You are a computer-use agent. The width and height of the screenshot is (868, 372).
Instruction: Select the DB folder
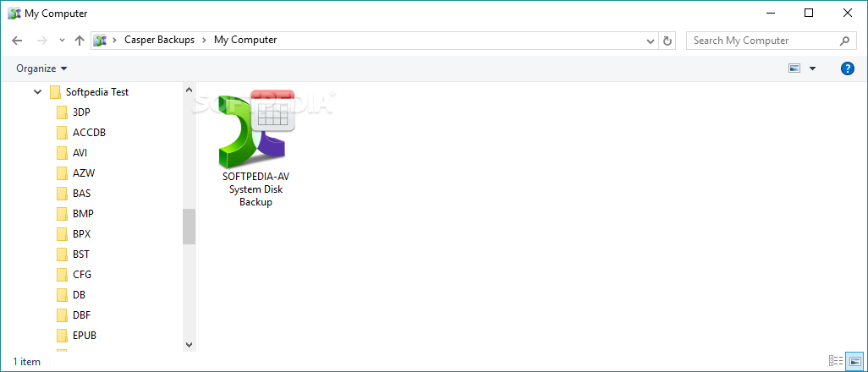(x=80, y=295)
